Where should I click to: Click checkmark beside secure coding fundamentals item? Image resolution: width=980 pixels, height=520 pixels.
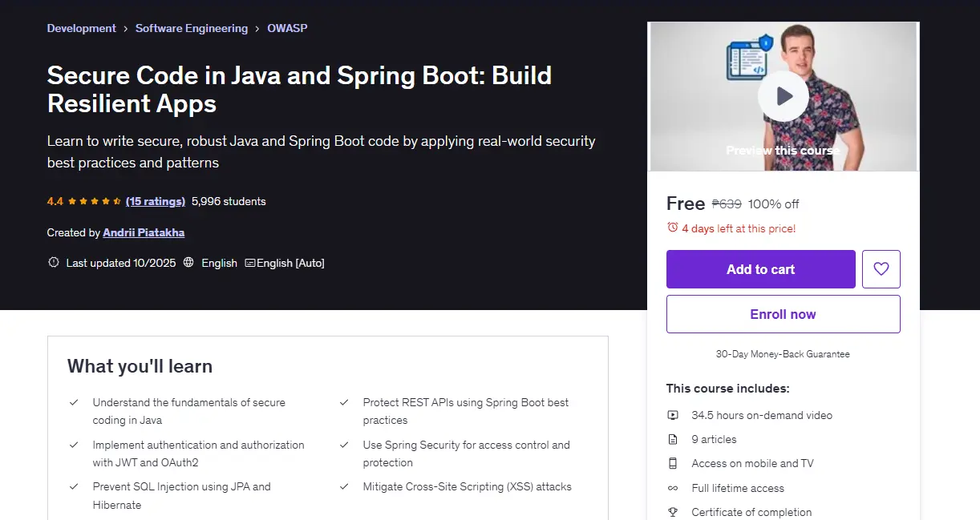pyautogui.click(x=74, y=402)
